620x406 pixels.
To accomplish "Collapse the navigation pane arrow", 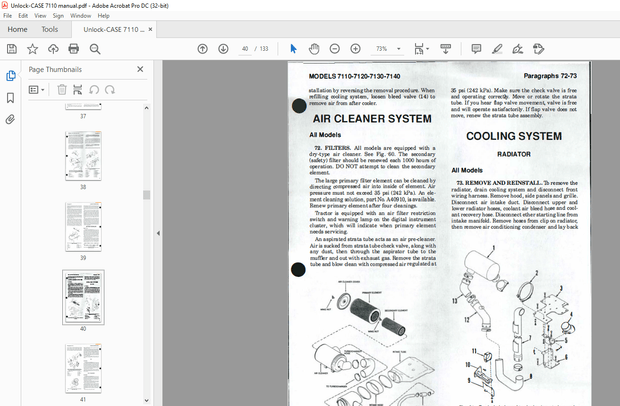I will [x=158, y=233].
